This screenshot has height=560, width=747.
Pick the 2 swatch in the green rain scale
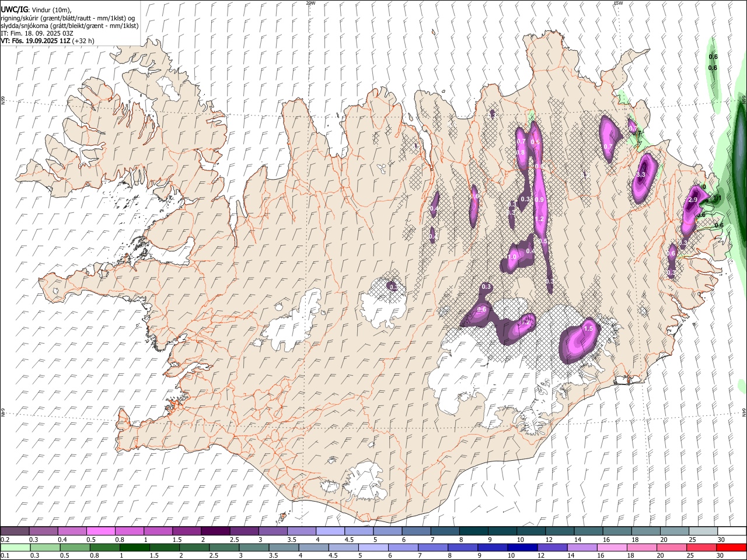[194, 548]
